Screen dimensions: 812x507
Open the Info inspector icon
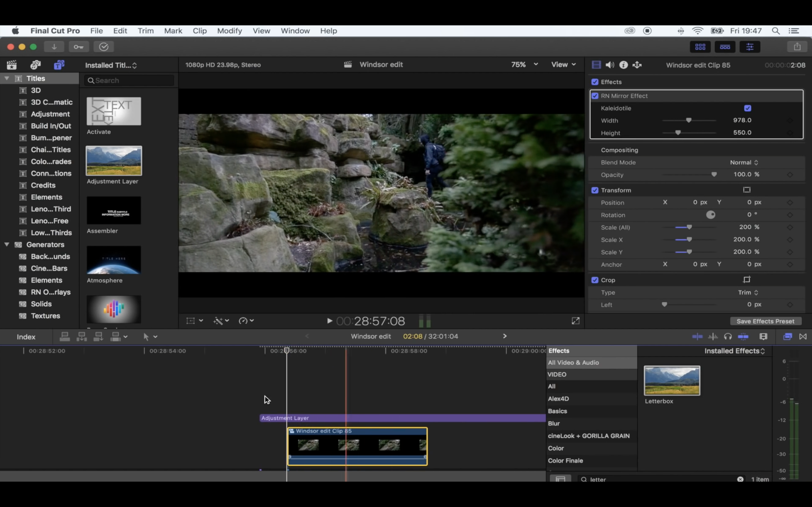tap(623, 65)
